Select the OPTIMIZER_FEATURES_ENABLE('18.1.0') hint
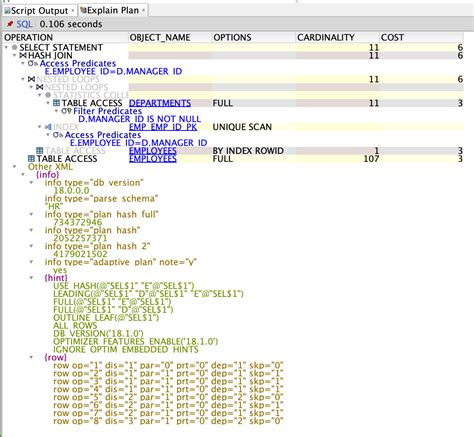Viewport: 474px width, 437px height. 136,342
